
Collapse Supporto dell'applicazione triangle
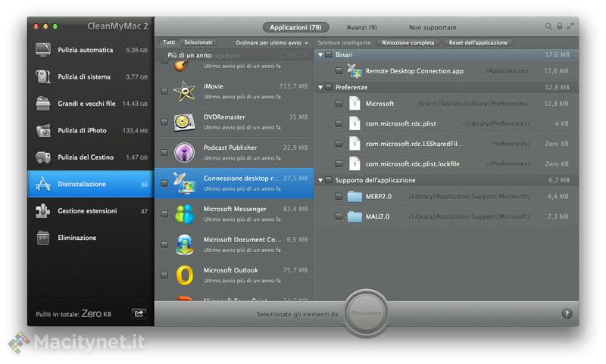point(320,180)
